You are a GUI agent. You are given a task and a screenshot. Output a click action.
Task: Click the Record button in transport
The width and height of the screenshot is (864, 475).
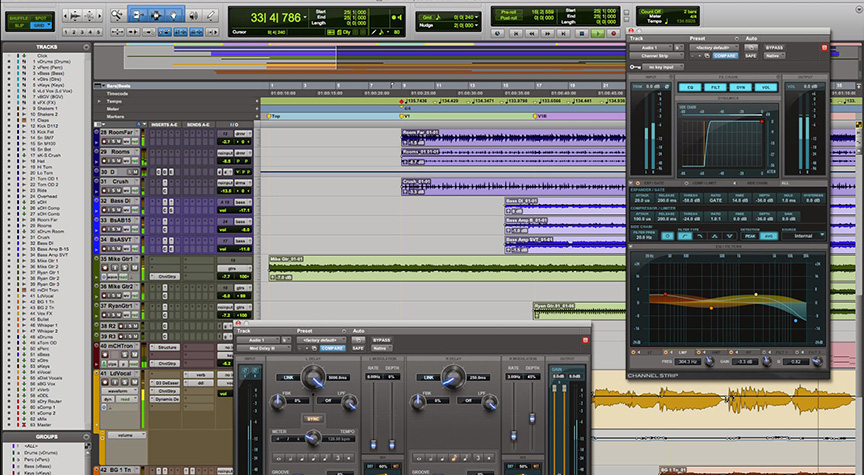pyautogui.click(x=613, y=32)
